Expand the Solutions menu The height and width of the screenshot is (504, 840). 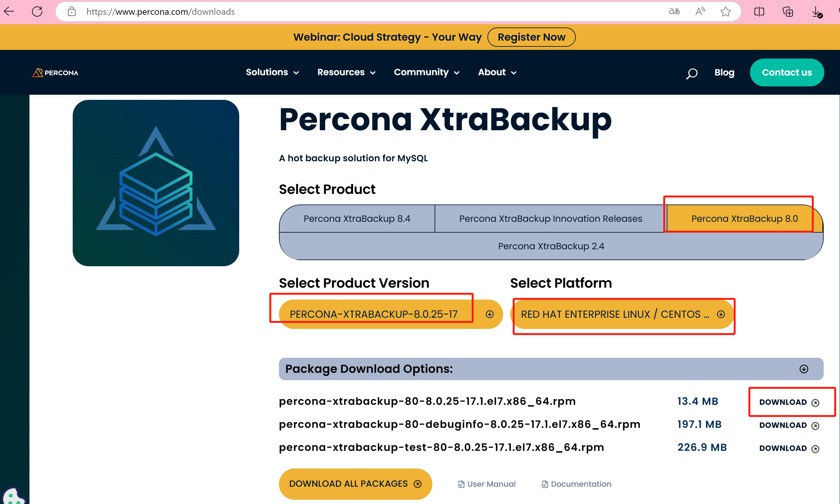(272, 72)
